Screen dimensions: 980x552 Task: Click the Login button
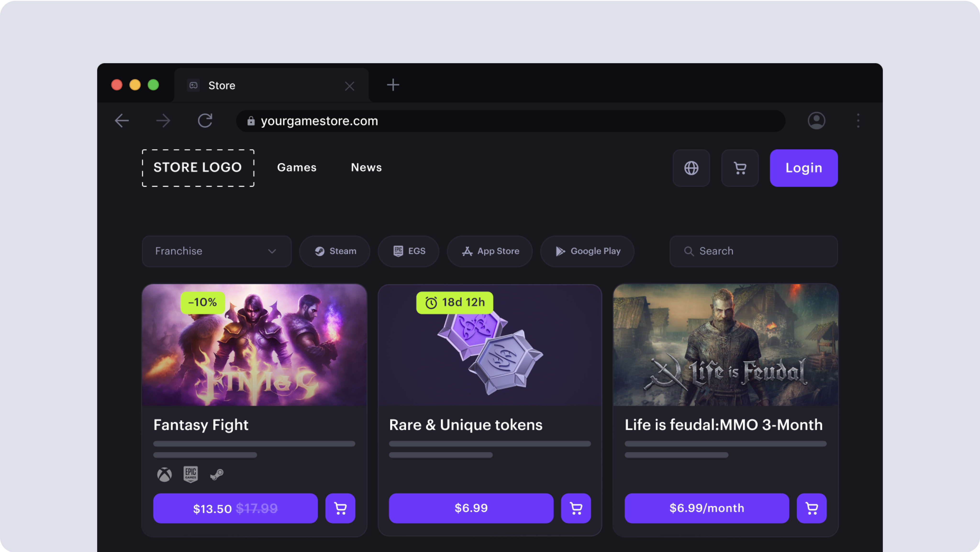pos(803,168)
